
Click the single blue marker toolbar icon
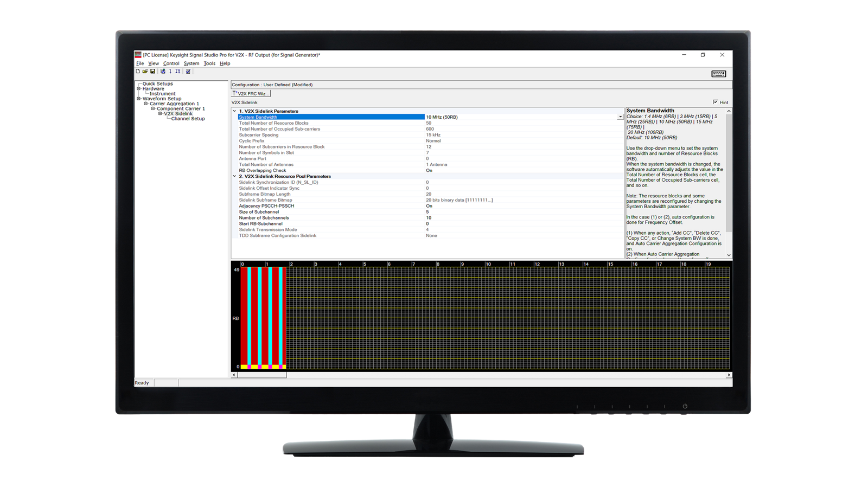(x=170, y=71)
